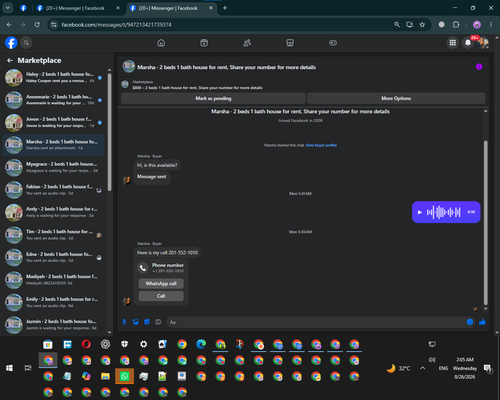
Task: Select the active Messenger | Facebook tab
Action: click(172, 8)
